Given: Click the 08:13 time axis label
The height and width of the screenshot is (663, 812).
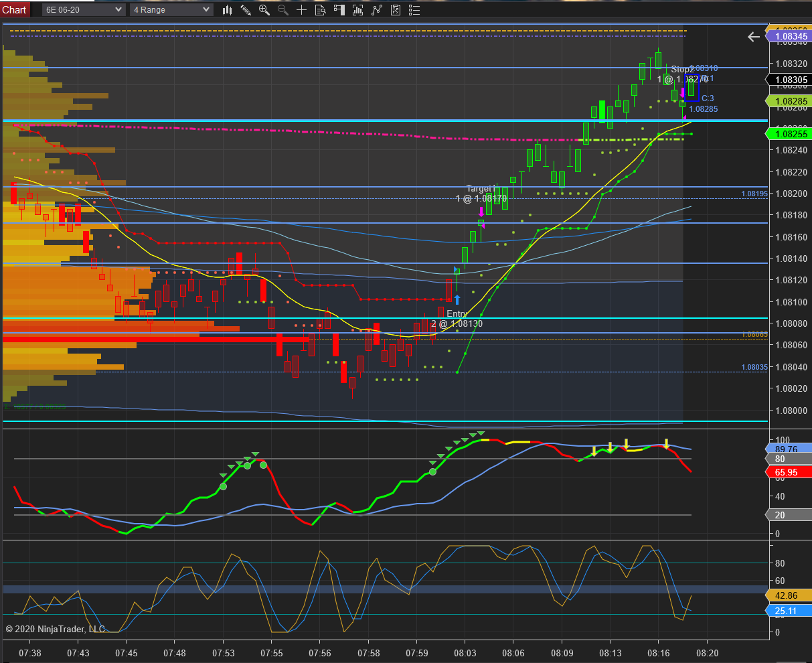Looking at the screenshot, I should [x=610, y=653].
